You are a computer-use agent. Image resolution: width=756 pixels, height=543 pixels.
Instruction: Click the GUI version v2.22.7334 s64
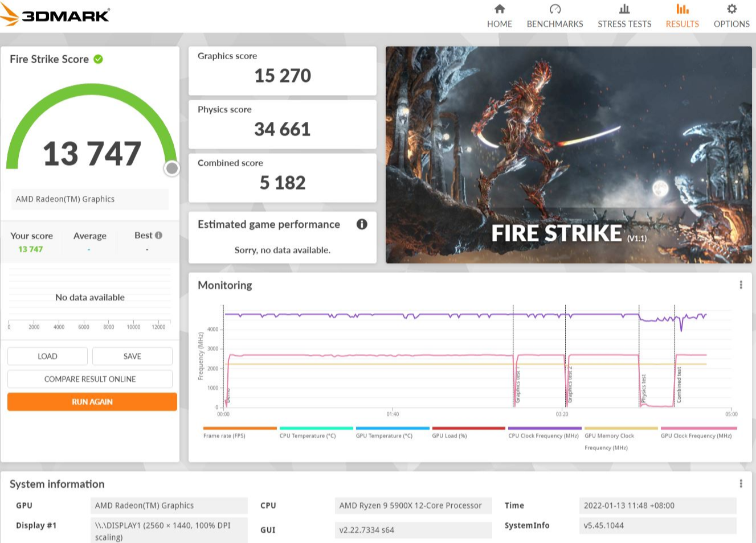[413, 530]
